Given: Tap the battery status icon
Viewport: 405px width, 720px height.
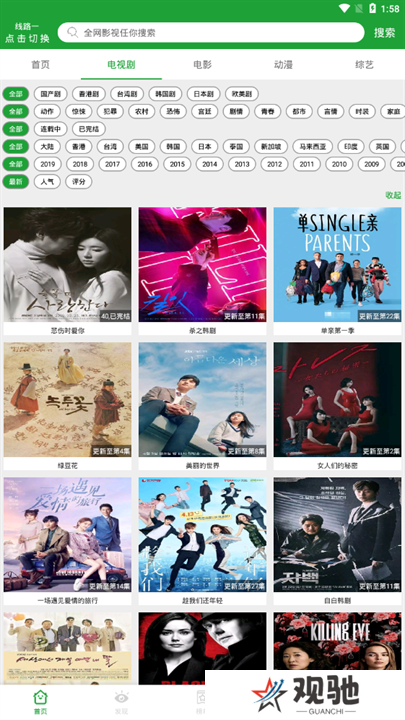Looking at the screenshot, I should pyautogui.click(x=372, y=8).
